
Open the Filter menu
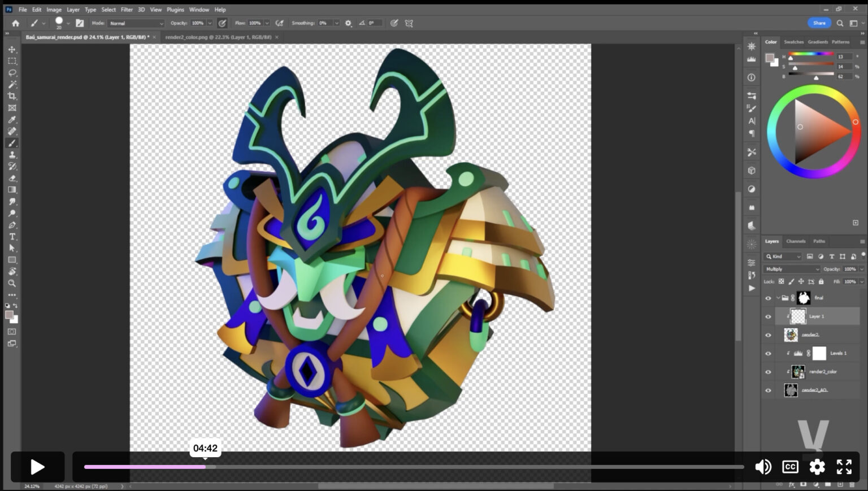(127, 10)
